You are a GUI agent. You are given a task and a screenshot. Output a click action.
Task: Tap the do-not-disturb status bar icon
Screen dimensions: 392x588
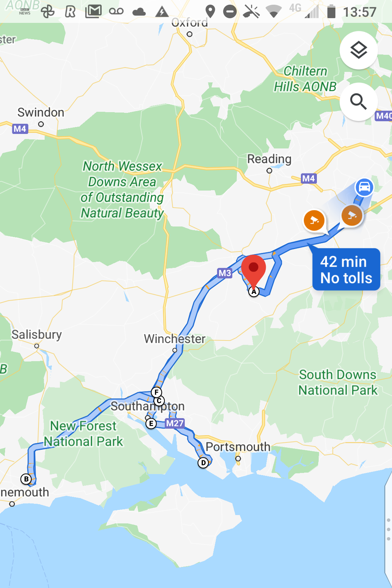tap(230, 12)
